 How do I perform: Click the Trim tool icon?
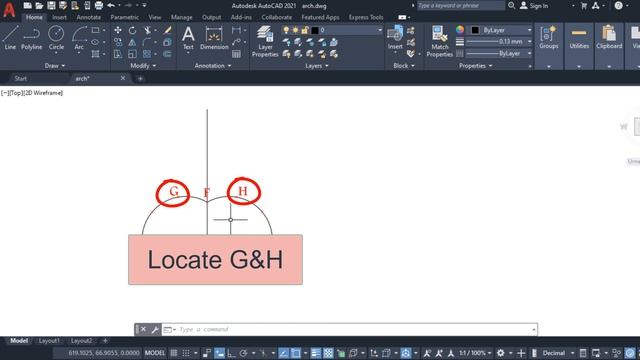coord(147,30)
